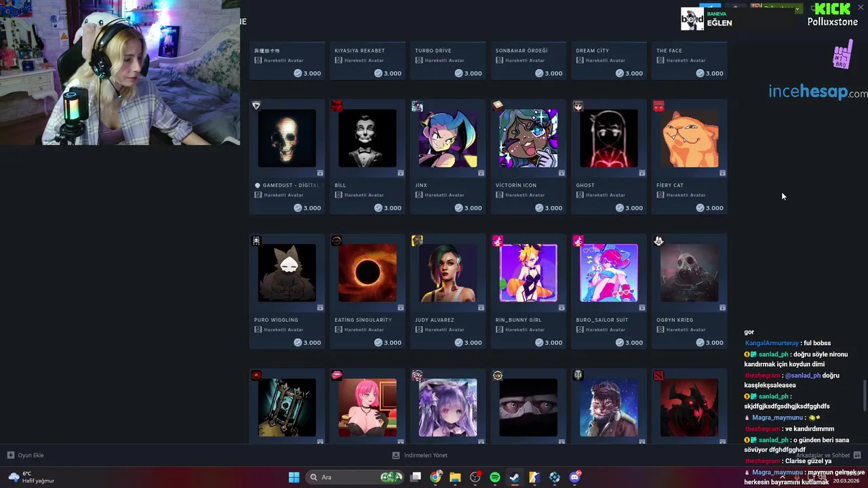Click game icon above Judy Alvarez avatar
The width and height of the screenshot is (868, 488).
tap(417, 241)
